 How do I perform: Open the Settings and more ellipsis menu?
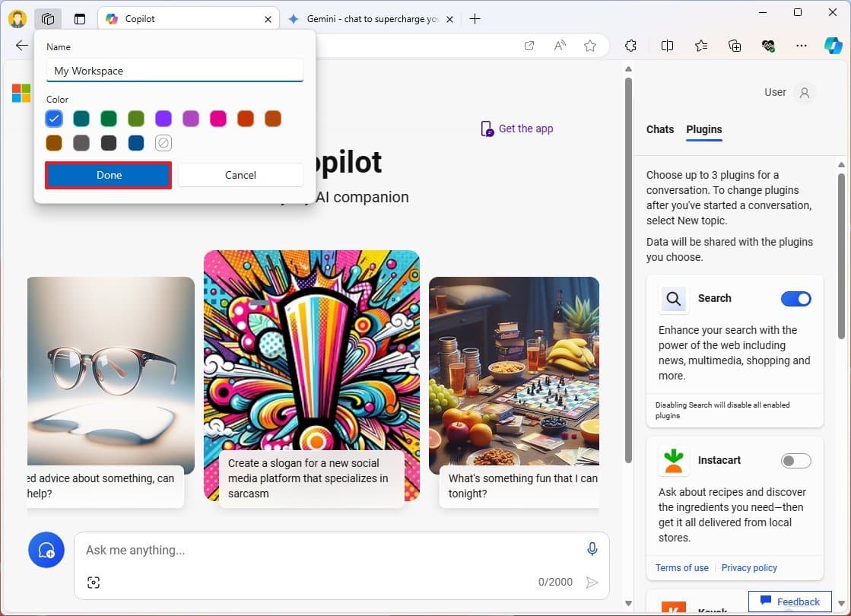coord(801,46)
